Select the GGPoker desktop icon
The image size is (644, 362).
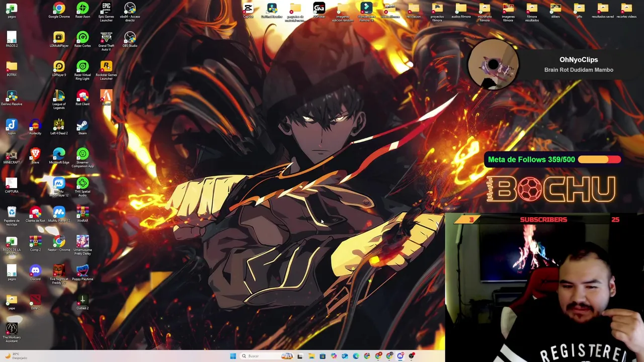tap(319, 11)
